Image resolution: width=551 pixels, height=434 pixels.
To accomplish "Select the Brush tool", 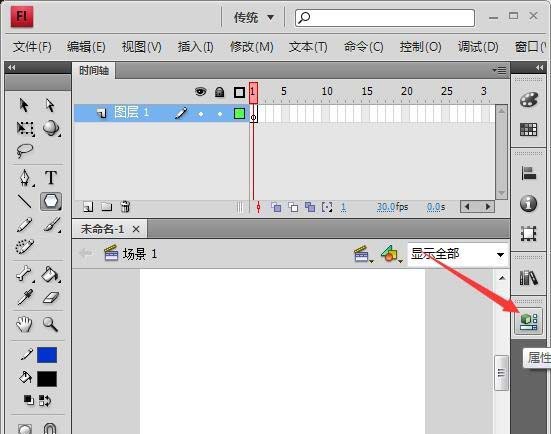I will coord(52,225).
